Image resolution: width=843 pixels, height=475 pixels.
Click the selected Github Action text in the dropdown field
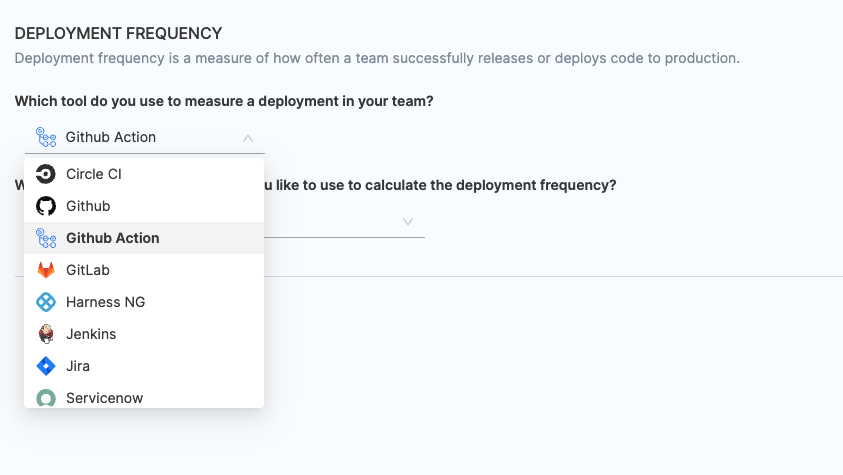point(110,137)
